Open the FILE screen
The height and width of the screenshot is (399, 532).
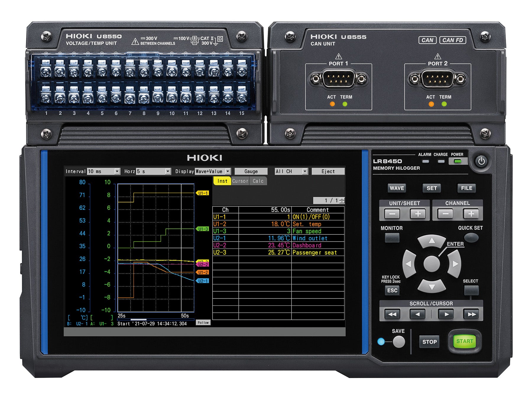pyautogui.click(x=466, y=188)
